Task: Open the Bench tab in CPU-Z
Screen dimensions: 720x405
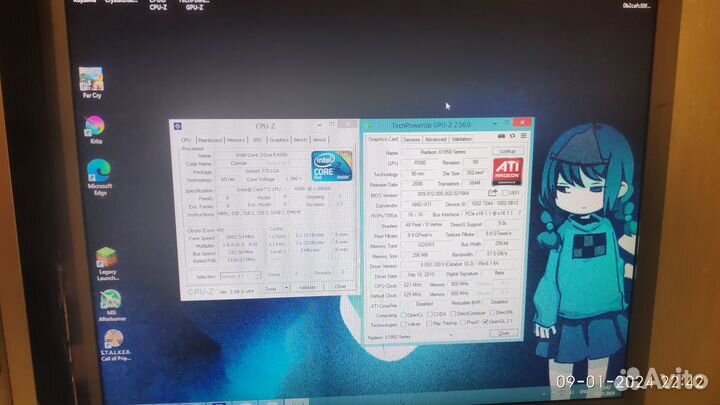Action: (x=299, y=140)
